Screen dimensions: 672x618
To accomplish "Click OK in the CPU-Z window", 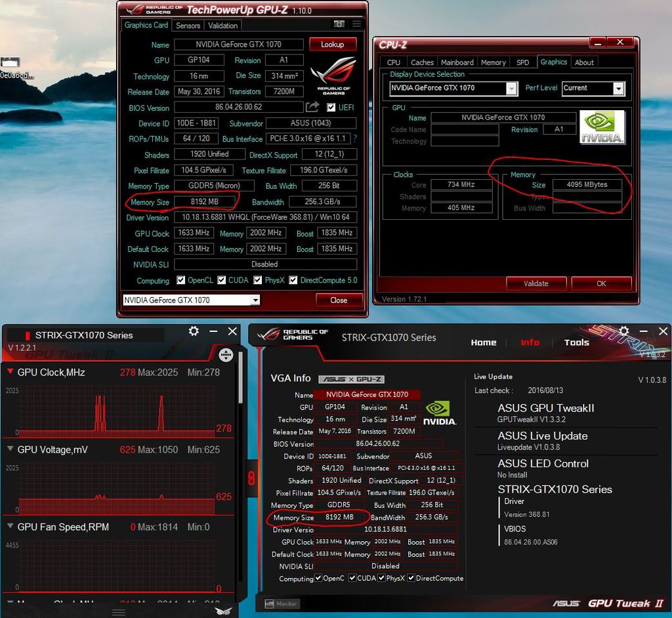I will pos(601,283).
